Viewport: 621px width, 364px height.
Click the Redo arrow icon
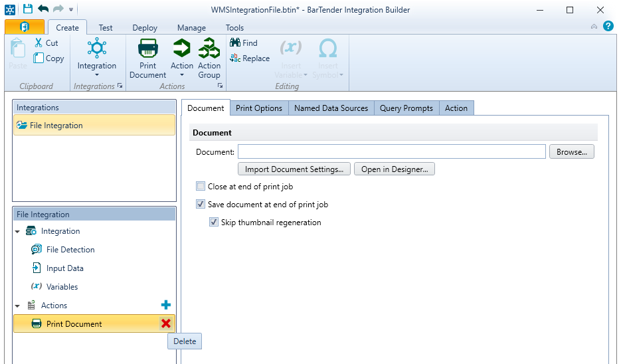(x=58, y=9)
